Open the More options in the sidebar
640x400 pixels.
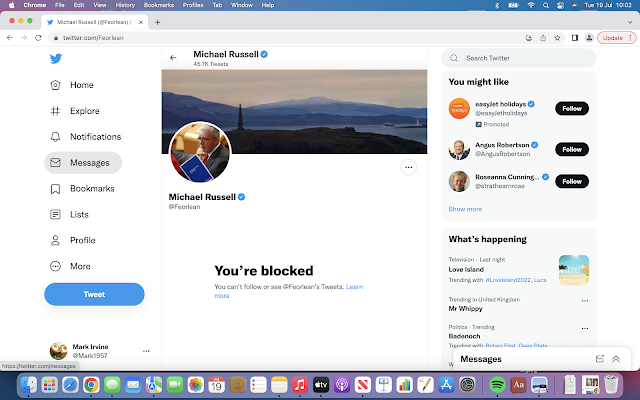tap(70, 266)
